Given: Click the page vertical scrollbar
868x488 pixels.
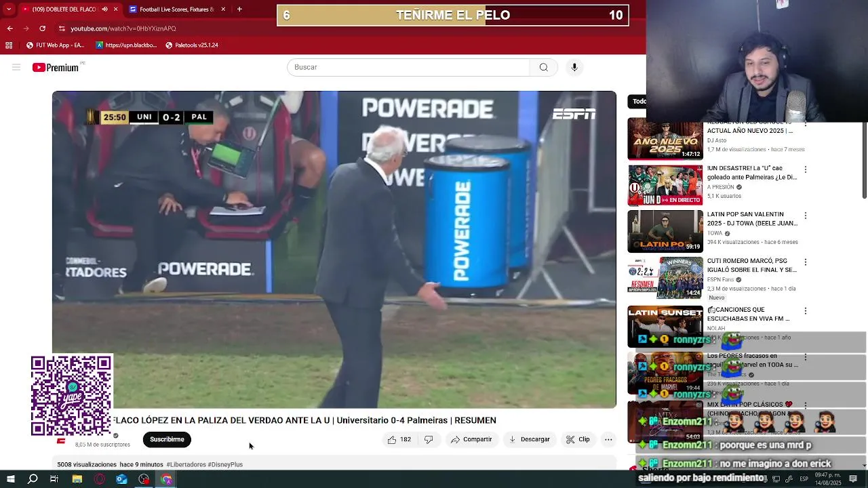Looking at the screenshot, I should point(864,161).
